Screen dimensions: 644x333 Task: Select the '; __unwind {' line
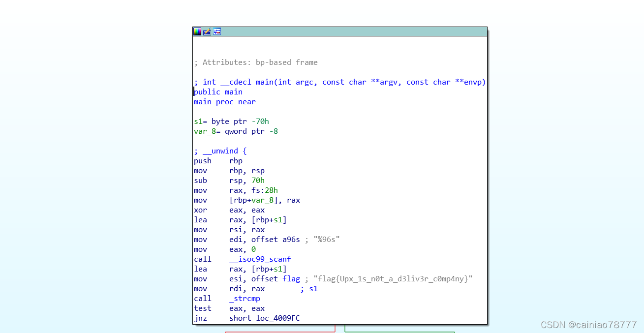pos(220,151)
